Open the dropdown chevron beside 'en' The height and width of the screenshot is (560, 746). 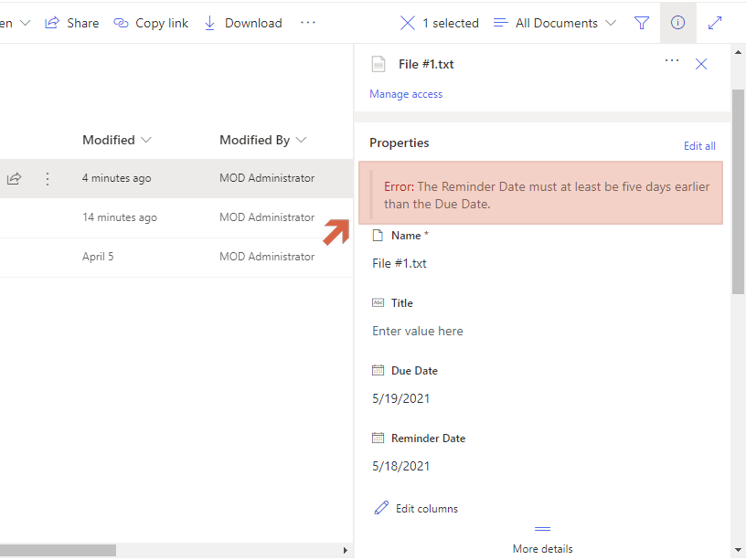[x=26, y=23]
